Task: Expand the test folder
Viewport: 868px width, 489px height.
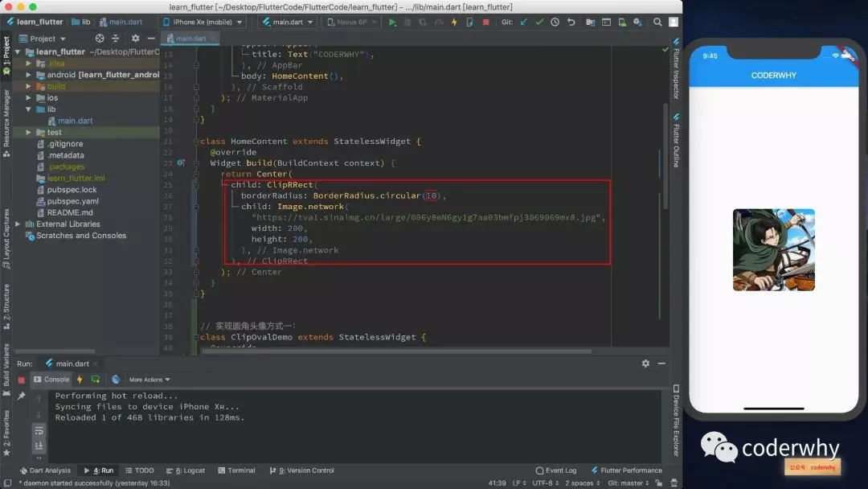Action: [x=28, y=133]
